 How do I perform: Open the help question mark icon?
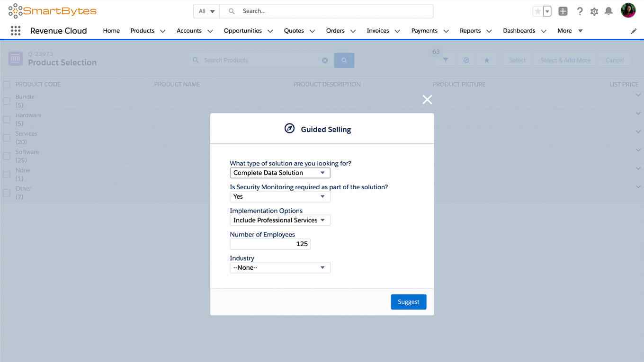[x=580, y=11]
